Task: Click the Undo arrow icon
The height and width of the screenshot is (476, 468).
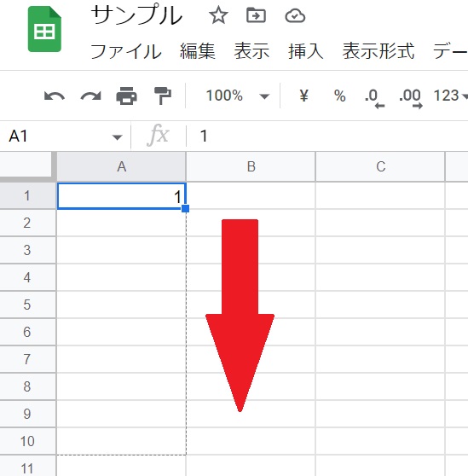Action: (55, 96)
